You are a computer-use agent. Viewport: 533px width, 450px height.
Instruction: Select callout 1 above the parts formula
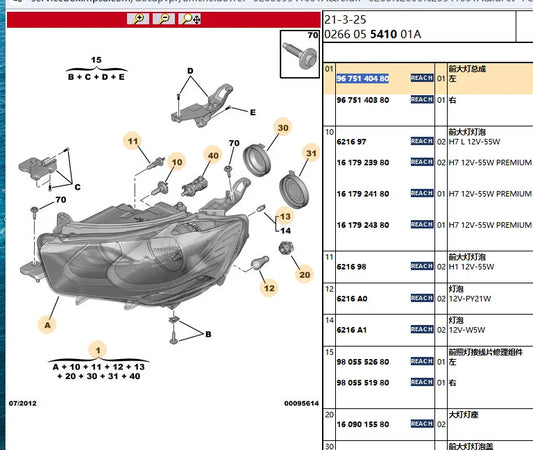pos(98,350)
